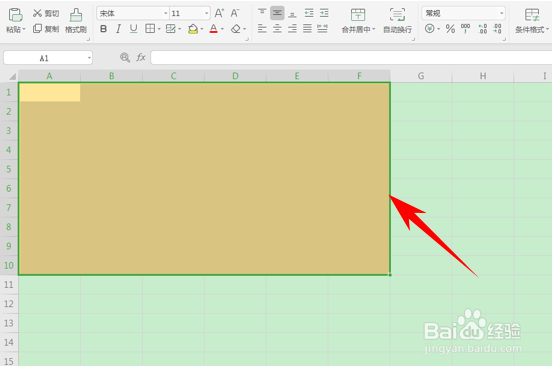Increase font size with the A+ icon

pos(219,13)
